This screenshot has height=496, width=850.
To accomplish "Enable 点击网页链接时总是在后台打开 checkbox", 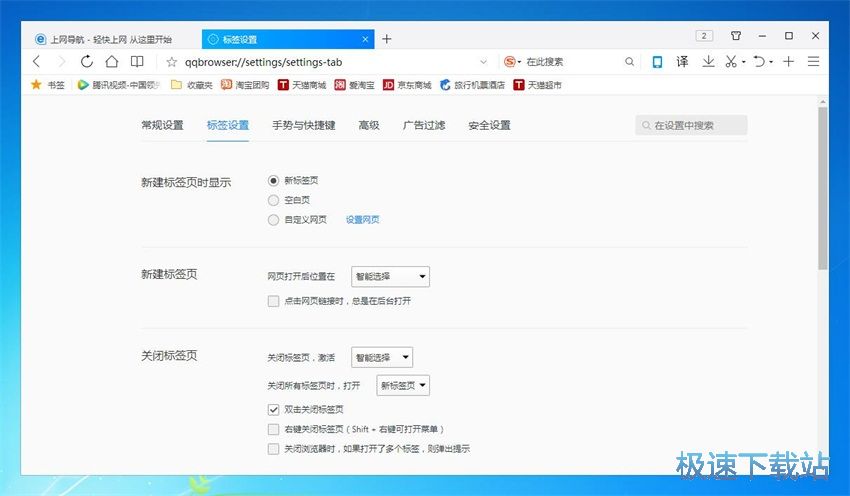I will [x=274, y=301].
